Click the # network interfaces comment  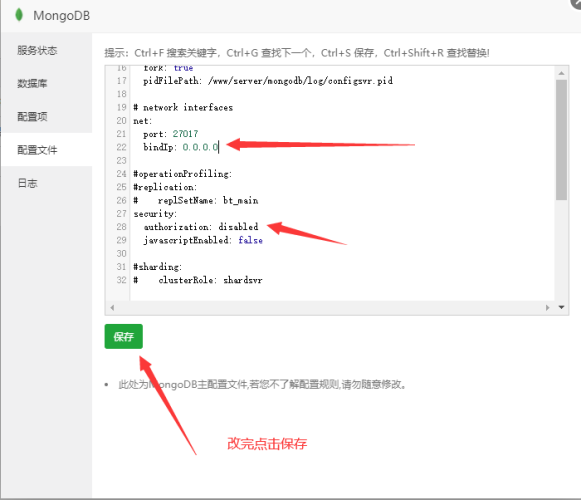tap(183, 107)
